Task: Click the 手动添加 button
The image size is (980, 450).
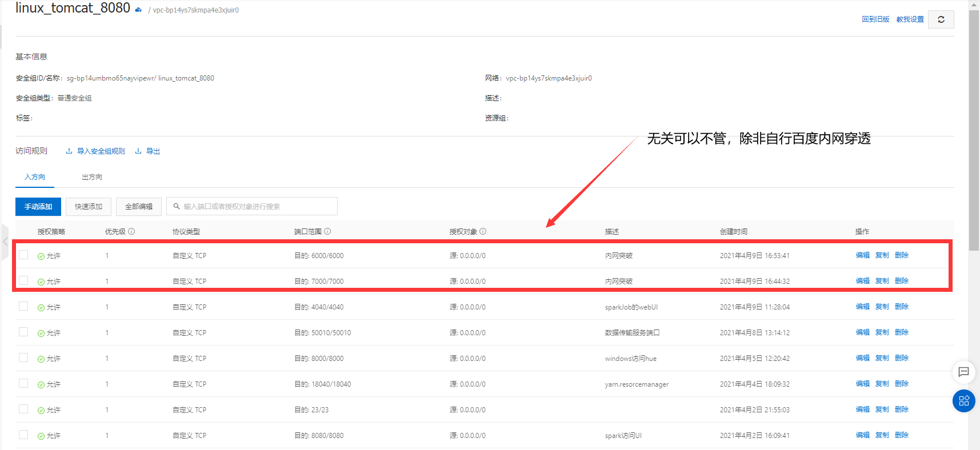Action: tap(38, 207)
